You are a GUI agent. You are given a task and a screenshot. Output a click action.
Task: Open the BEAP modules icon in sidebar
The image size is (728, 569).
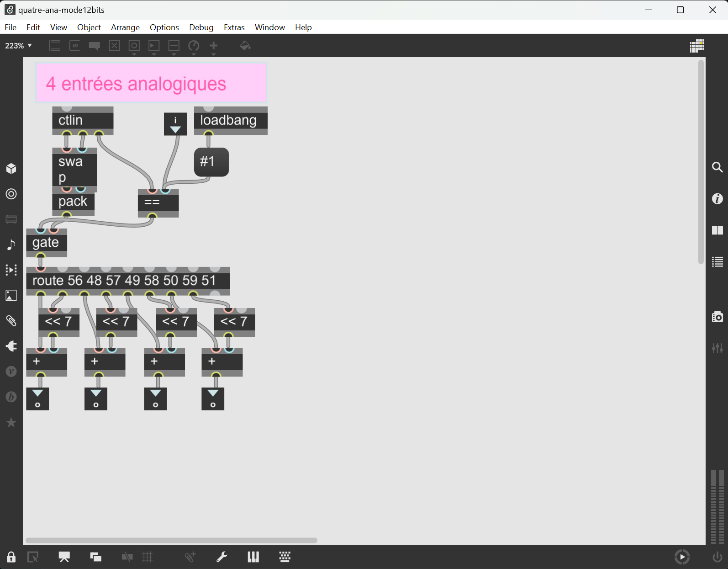(x=11, y=397)
